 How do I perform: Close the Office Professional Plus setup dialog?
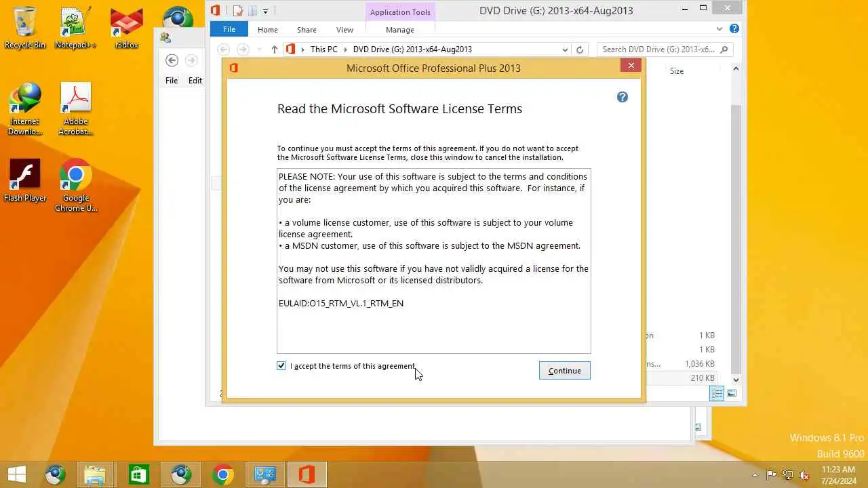click(631, 65)
